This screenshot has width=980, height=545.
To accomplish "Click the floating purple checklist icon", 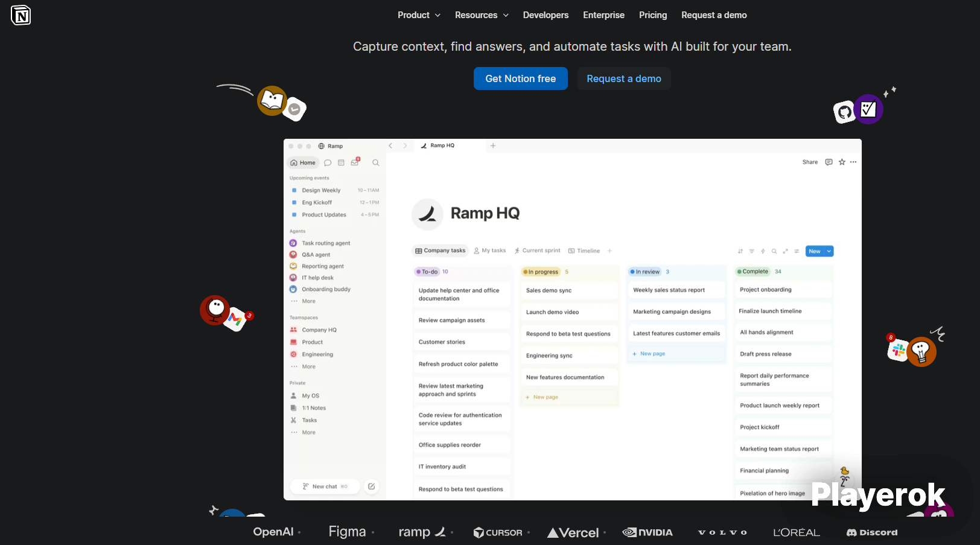I will point(868,109).
